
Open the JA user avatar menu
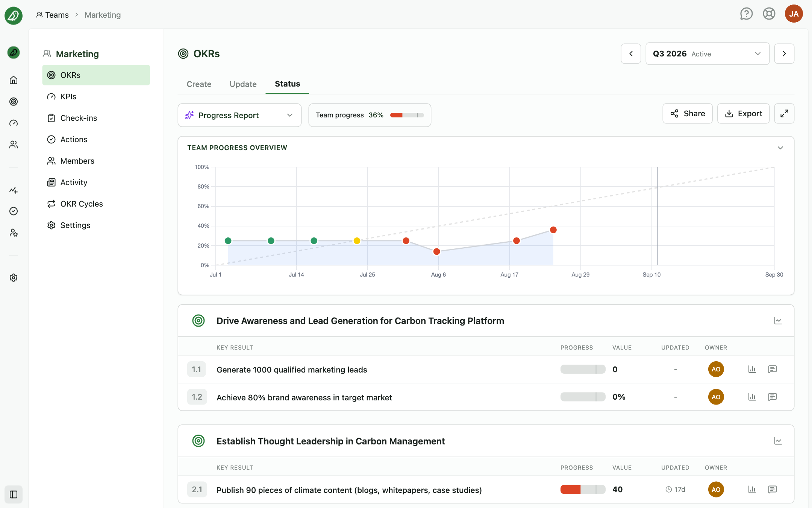click(794, 14)
